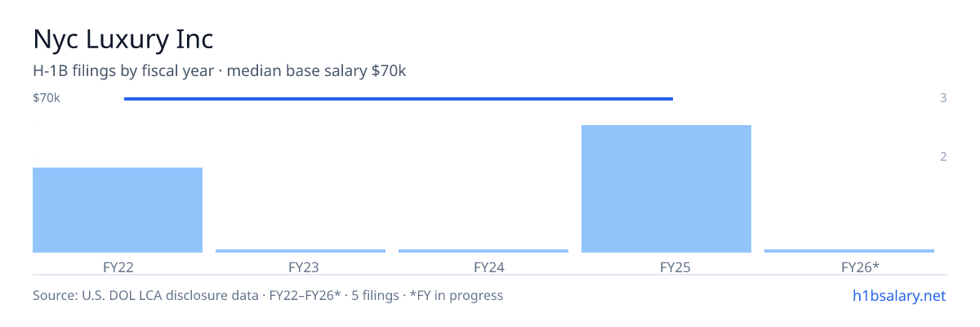Select the small FY24 bar
The height and width of the screenshot is (327, 980).
tap(483, 251)
